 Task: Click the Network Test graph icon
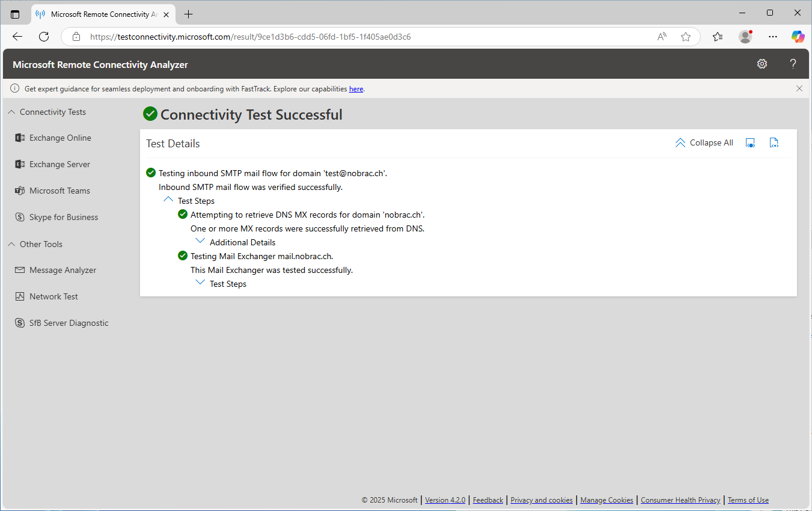pyautogui.click(x=20, y=296)
